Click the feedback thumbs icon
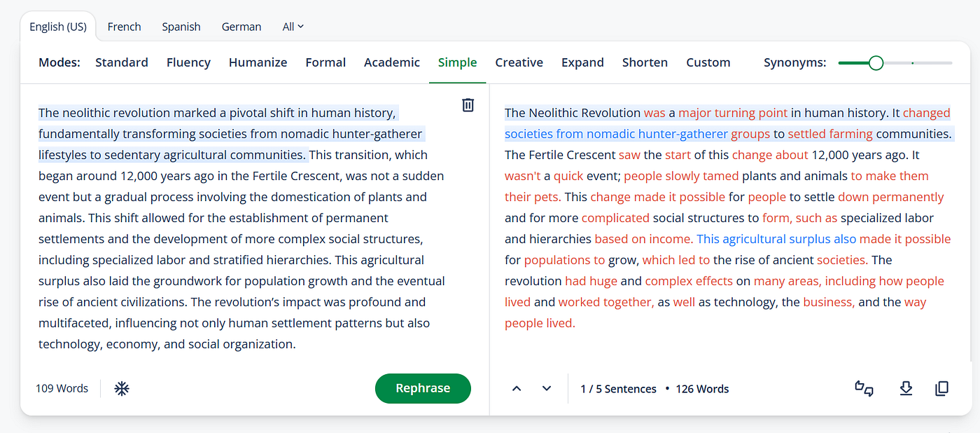Viewport: 980px width, 433px height. pos(864,388)
